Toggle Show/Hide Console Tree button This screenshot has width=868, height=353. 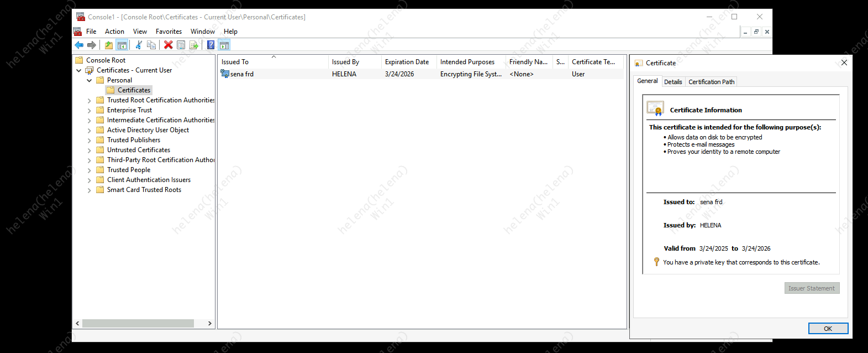pyautogui.click(x=122, y=45)
